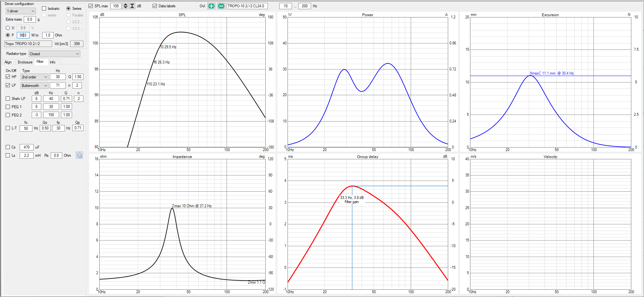Click the Shelv LP frequency field 40
644x297 pixels.
pyautogui.click(x=51, y=99)
